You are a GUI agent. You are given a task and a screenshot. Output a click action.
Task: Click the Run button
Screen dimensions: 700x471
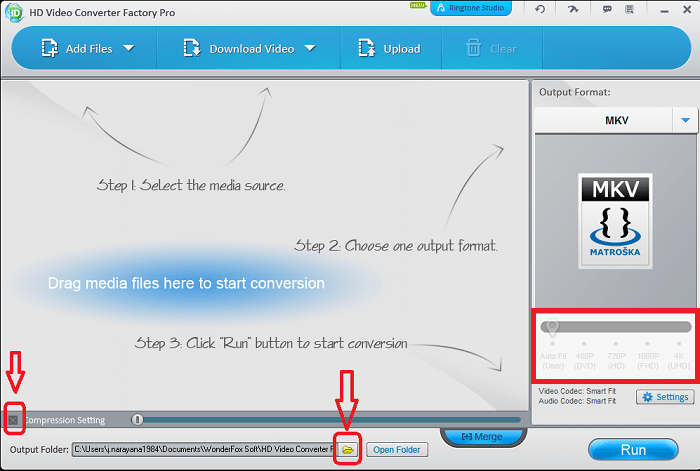(633, 450)
